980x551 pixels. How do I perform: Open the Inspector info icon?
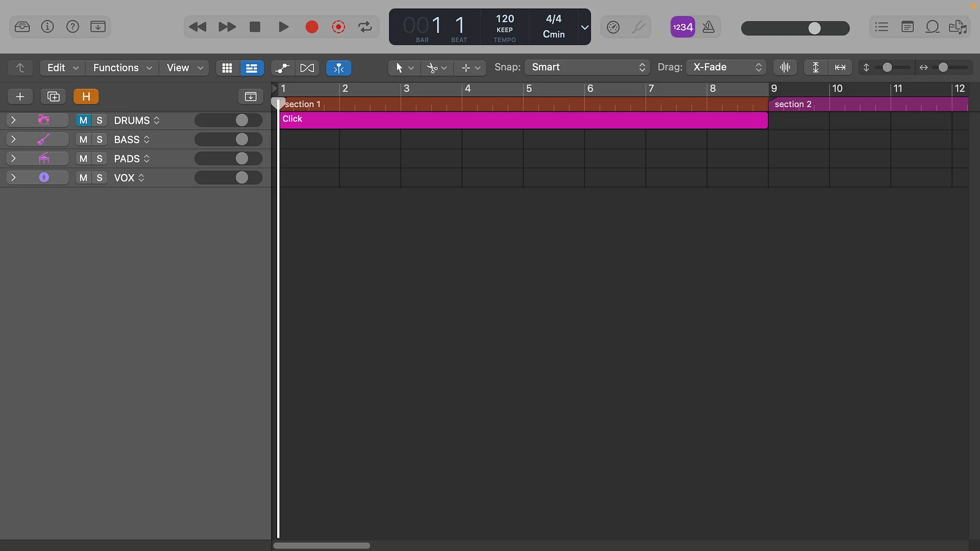tap(47, 27)
